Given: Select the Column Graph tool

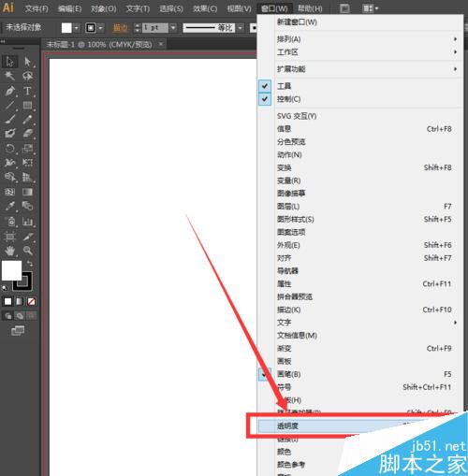Looking at the screenshot, I should 27,222.
